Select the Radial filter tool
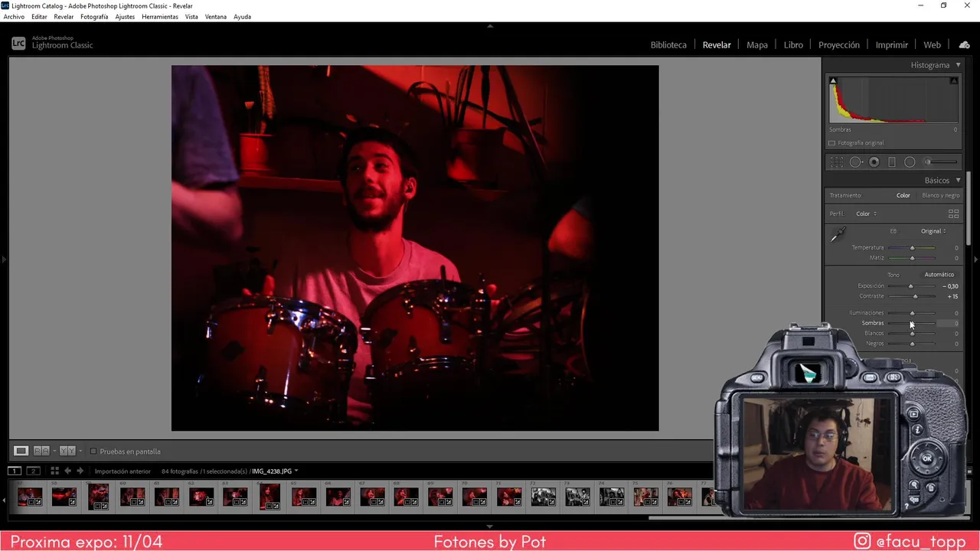 click(x=910, y=162)
